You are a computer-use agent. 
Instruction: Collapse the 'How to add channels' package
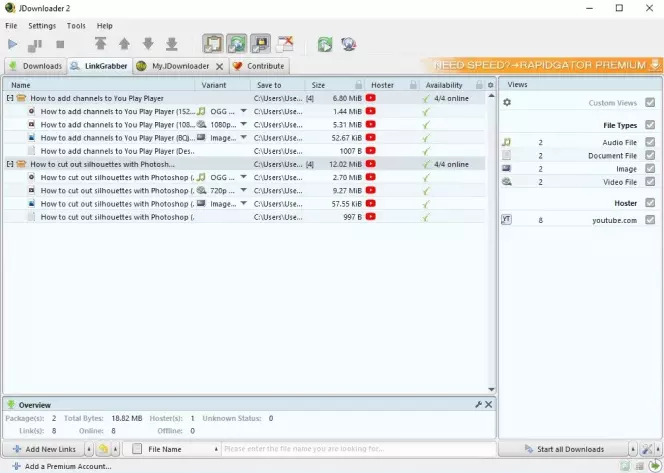[x=10, y=98]
